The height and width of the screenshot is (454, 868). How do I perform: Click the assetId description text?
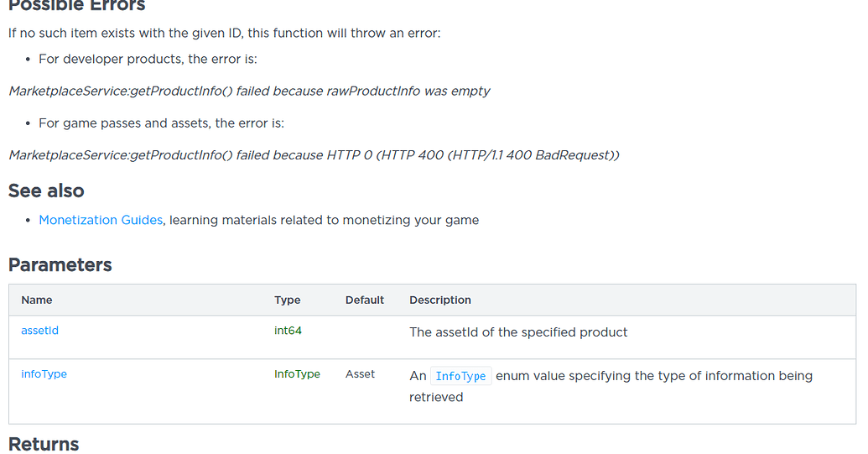pyautogui.click(x=518, y=332)
